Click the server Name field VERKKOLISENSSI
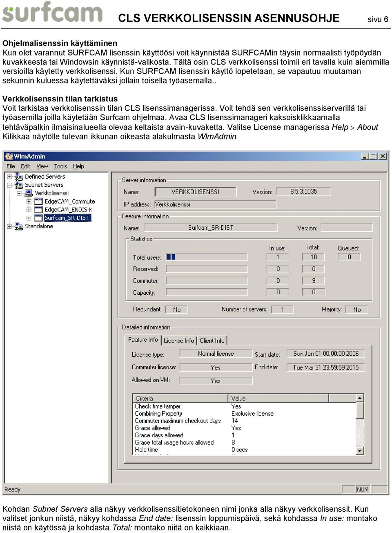 coord(195,192)
